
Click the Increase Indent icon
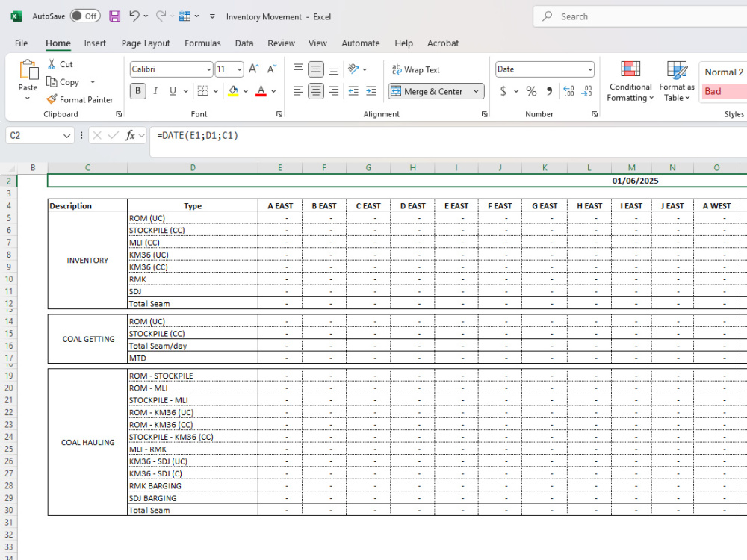point(371,91)
